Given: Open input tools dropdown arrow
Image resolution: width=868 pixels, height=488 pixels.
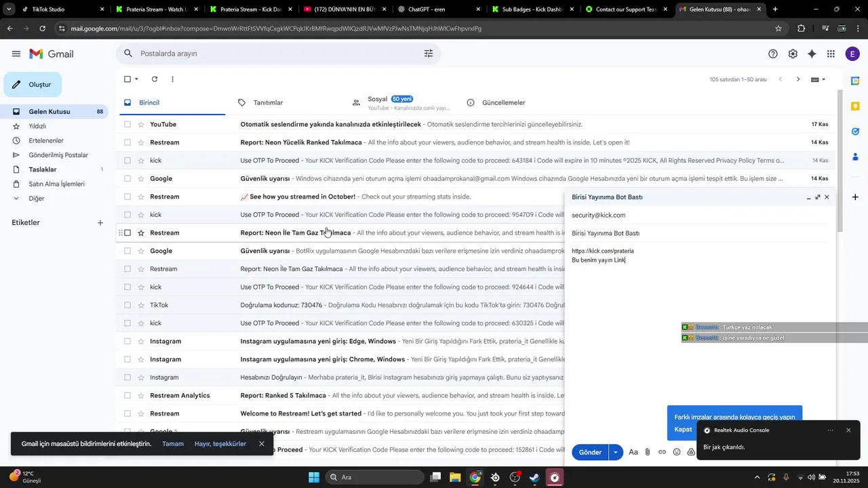Looking at the screenshot, I should 824,79.
